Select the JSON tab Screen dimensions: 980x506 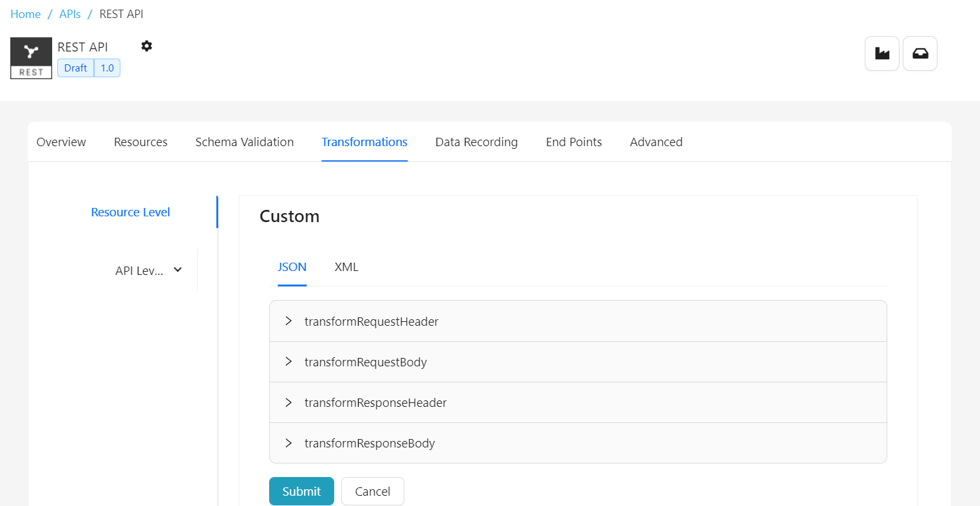coord(292,267)
